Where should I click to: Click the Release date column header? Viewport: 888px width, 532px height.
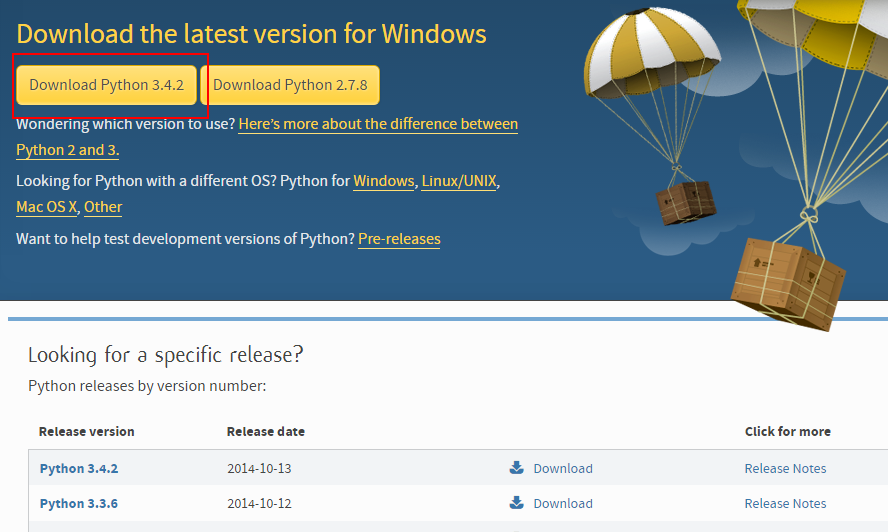click(266, 432)
